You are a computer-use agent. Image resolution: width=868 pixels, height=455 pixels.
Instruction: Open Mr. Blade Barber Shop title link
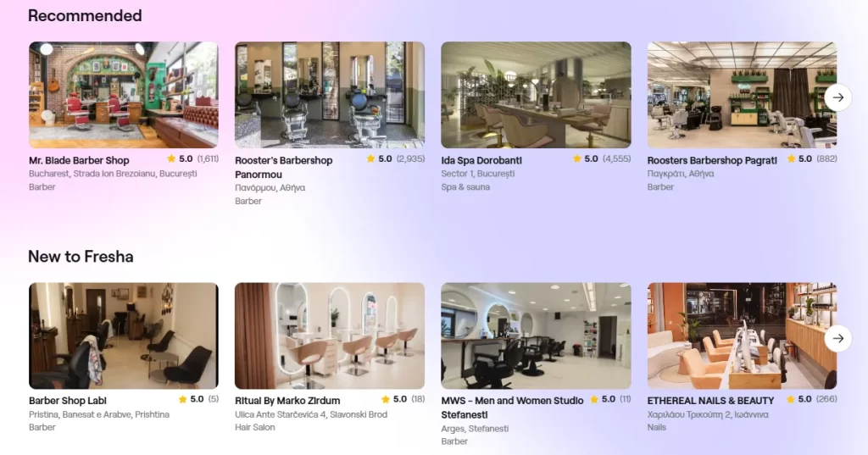[x=79, y=160]
